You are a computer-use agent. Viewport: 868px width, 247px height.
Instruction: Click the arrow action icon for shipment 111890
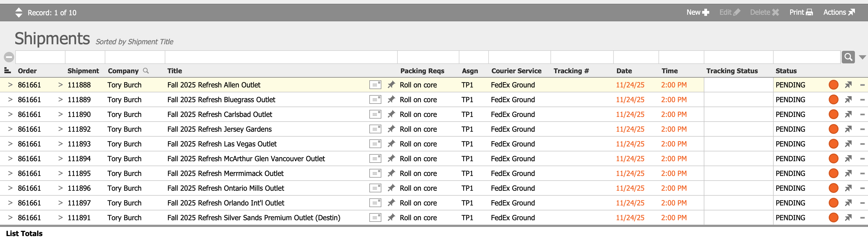click(x=848, y=114)
